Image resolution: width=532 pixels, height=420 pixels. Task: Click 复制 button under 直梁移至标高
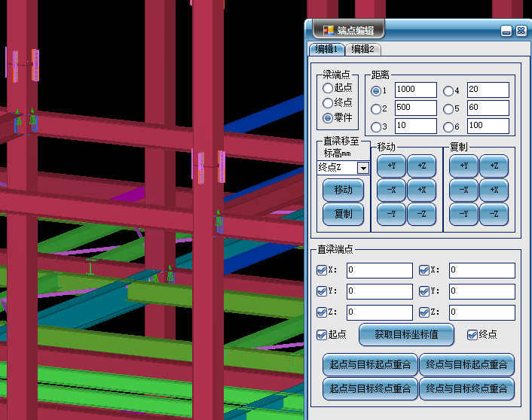343,214
